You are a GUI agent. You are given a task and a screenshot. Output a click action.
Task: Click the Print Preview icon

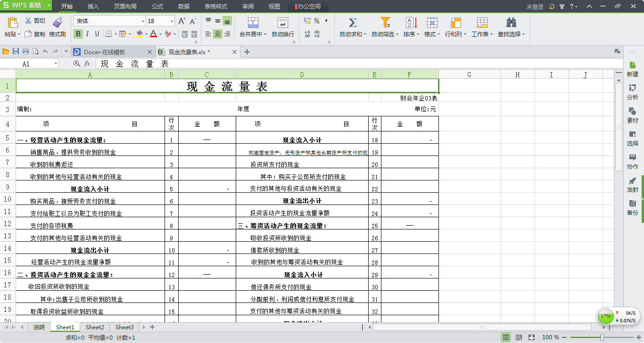(35, 51)
